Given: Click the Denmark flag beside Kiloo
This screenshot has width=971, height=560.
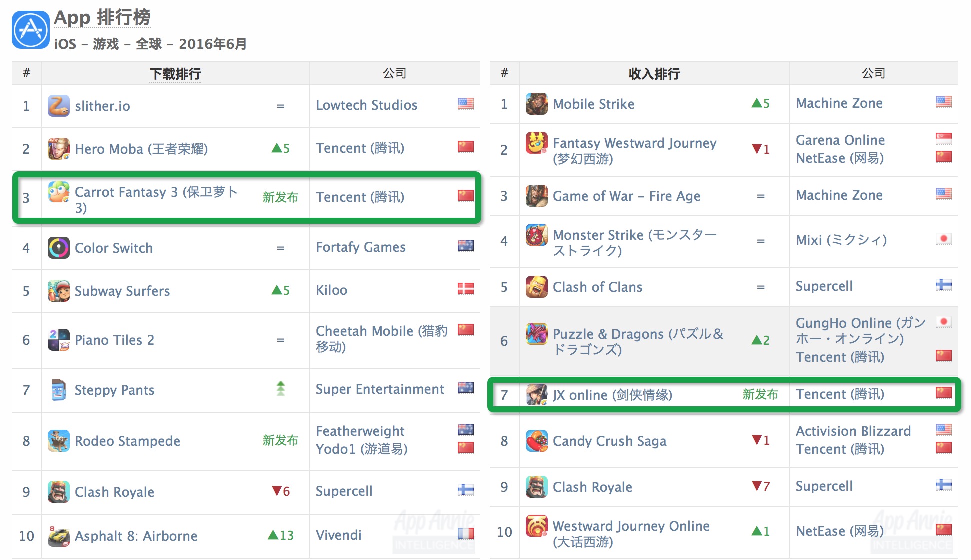Looking at the screenshot, I should tap(465, 289).
